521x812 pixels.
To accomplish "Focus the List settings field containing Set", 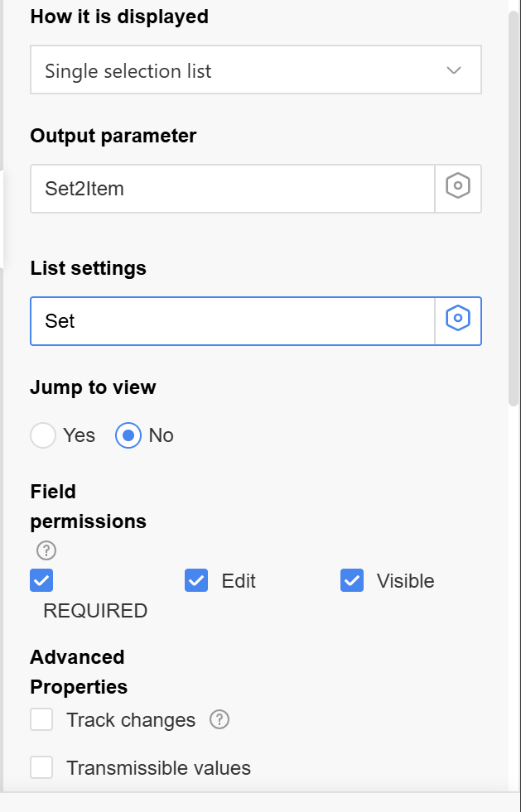I will click(232, 320).
